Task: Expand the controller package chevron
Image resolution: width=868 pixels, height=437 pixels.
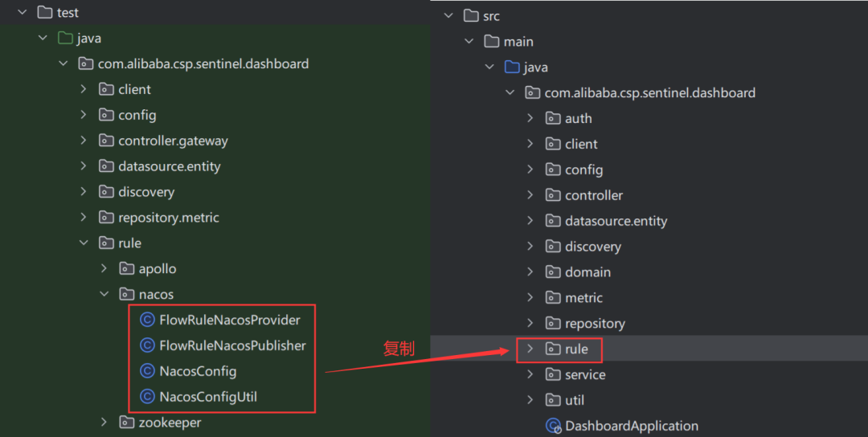Action: tap(530, 194)
